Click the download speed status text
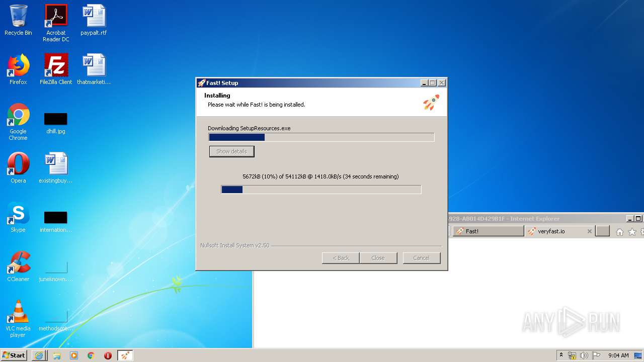 pyautogui.click(x=320, y=176)
